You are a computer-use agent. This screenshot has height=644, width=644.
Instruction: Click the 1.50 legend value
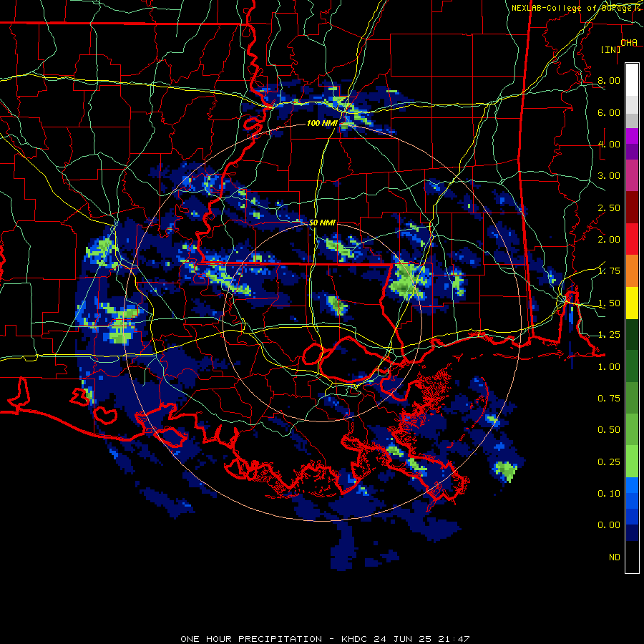click(609, 303)
